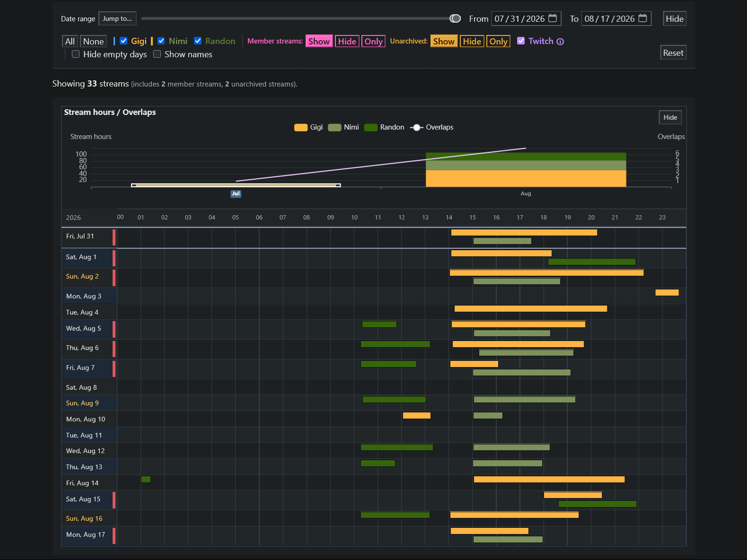Hide the Stream hours / Overlaps chart
Viewport: 747px width, 560px height.
coord(670,117)
